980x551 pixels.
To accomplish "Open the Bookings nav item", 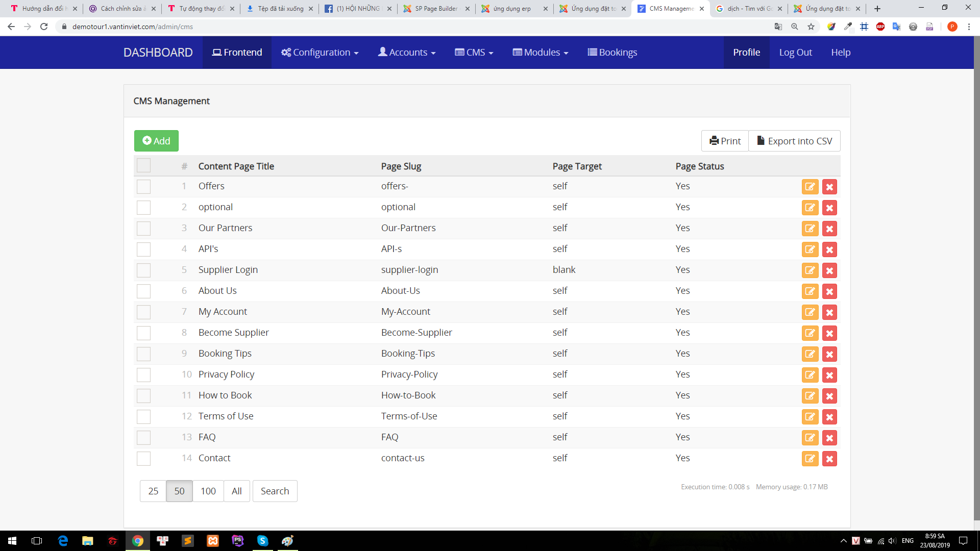I will pyautogui.click(x=612, y=53).
